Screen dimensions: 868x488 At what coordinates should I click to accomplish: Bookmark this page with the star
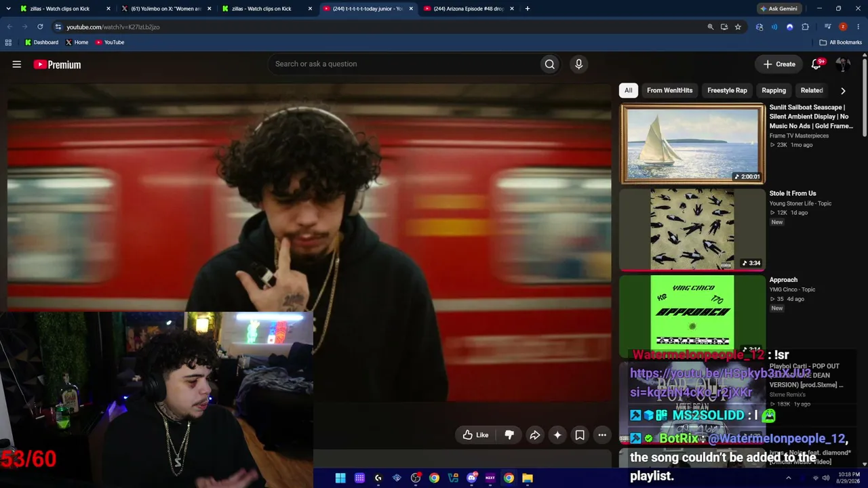pos(738,27)
